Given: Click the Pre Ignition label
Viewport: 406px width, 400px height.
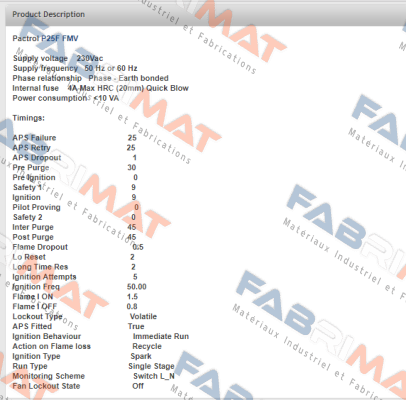Looking at the screenshot, I should (34, 178).
